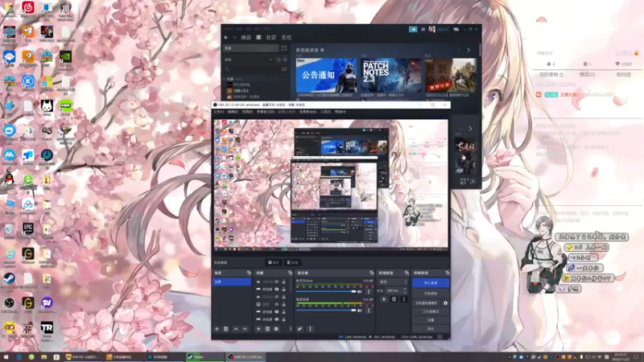
Task: Switch Steam library to grid view
Action: click(x=284, y=48)
